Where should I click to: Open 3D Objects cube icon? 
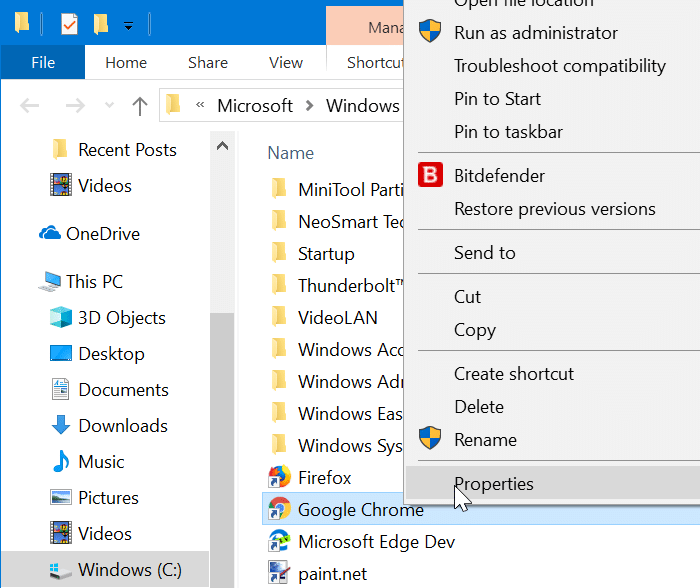[x=61, y=317]
